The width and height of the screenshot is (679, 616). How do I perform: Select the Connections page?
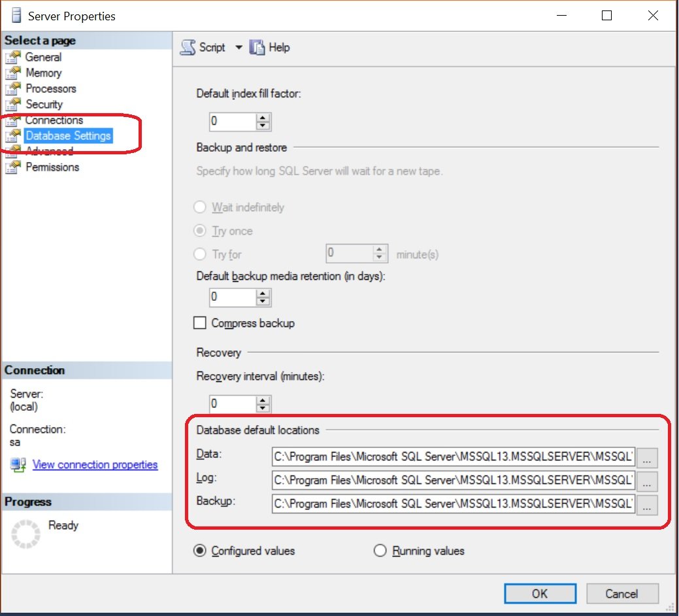[54, 120]
